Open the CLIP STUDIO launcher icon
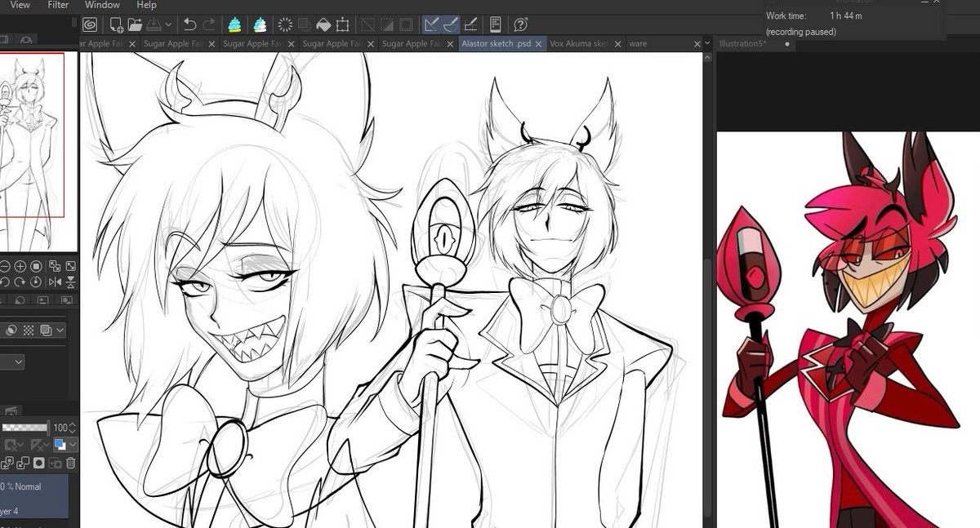The width and height of the screenshot is (980, 528). 90,24
